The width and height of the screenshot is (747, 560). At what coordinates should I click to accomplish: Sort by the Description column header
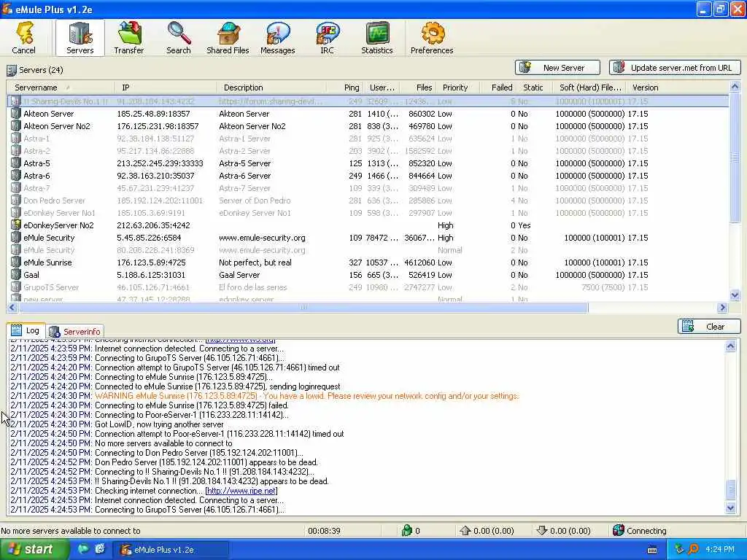tap(272, 87)
